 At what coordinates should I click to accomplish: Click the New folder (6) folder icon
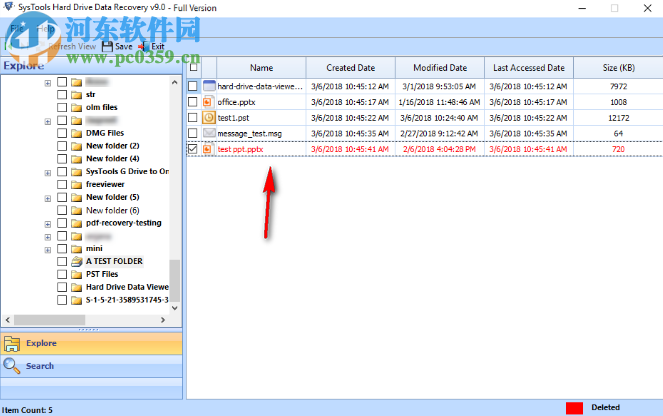77,210
